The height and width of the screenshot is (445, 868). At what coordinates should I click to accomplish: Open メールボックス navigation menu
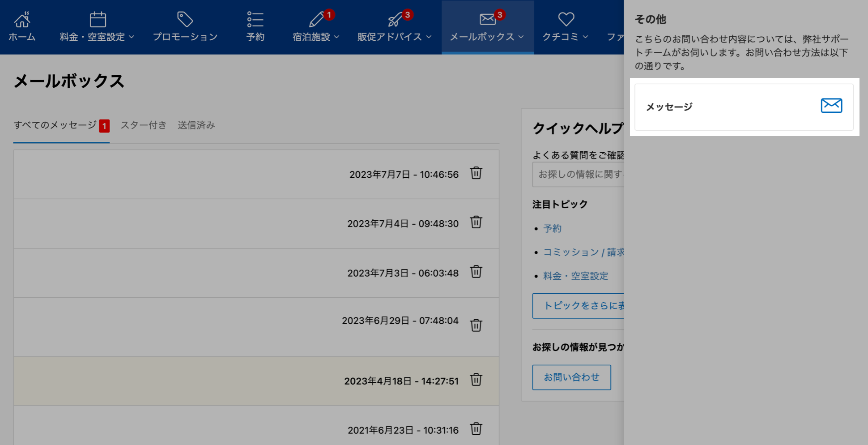(487, 37)
